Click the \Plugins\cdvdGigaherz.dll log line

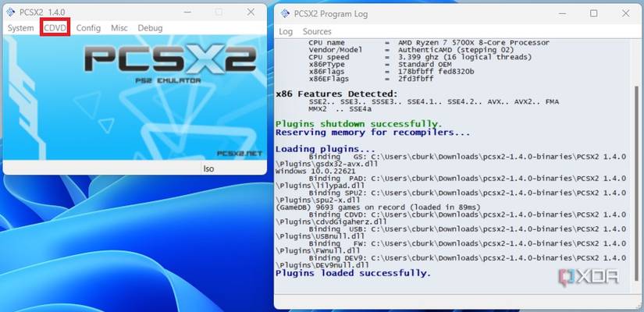pos(331,222)
